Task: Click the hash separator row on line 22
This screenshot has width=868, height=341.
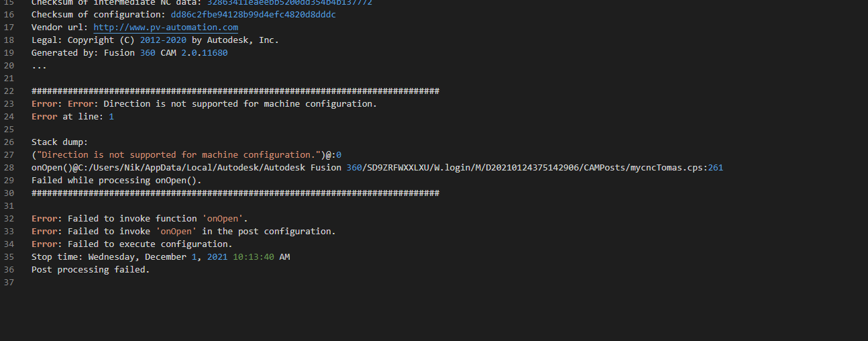Action: click(x=235, y=91)
